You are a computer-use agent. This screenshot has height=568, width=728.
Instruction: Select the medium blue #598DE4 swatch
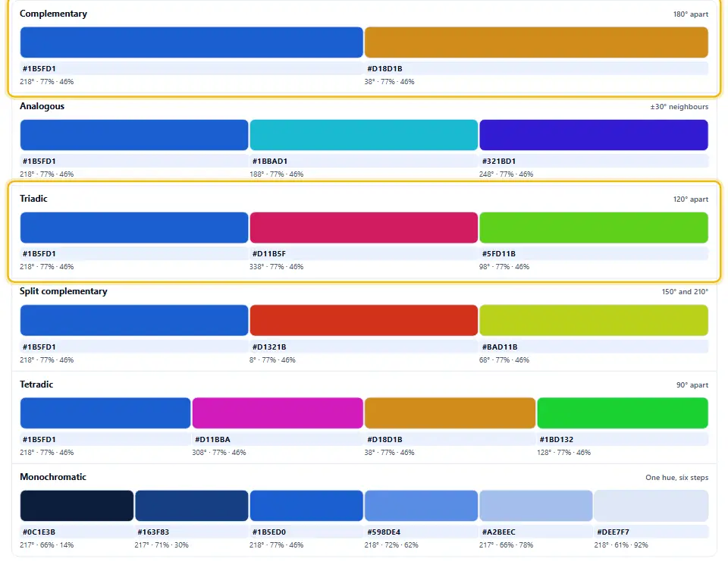(x=421, y=505)
